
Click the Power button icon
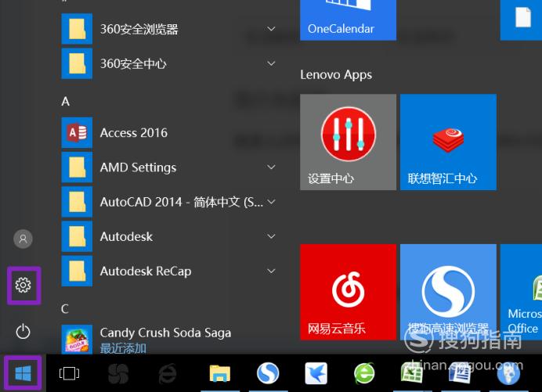coord(23,332)
